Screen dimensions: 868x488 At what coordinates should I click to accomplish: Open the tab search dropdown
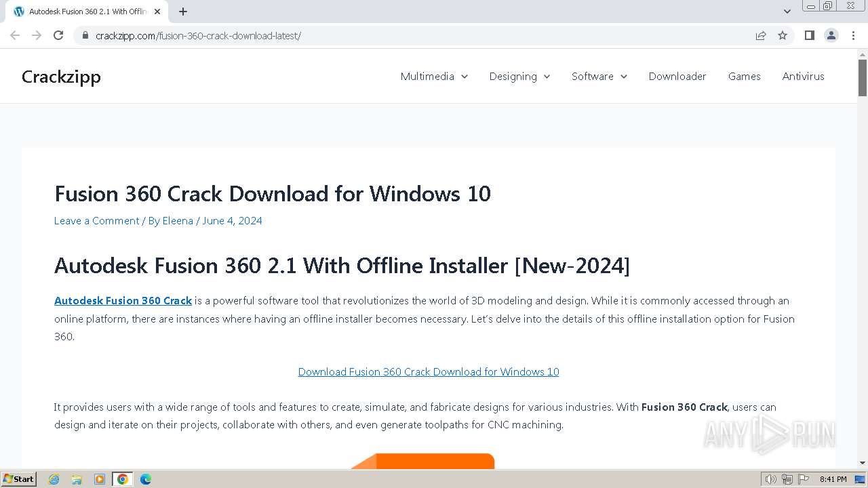pyautogui.click(x=787, y=12)
